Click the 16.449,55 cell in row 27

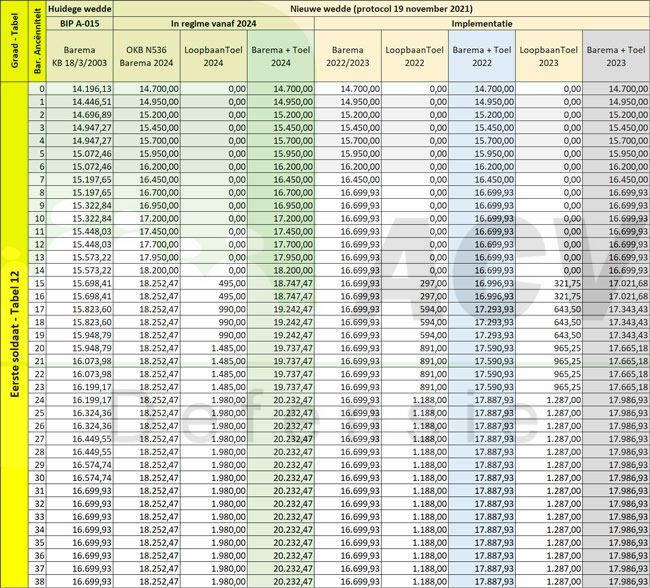pos(80,439)
